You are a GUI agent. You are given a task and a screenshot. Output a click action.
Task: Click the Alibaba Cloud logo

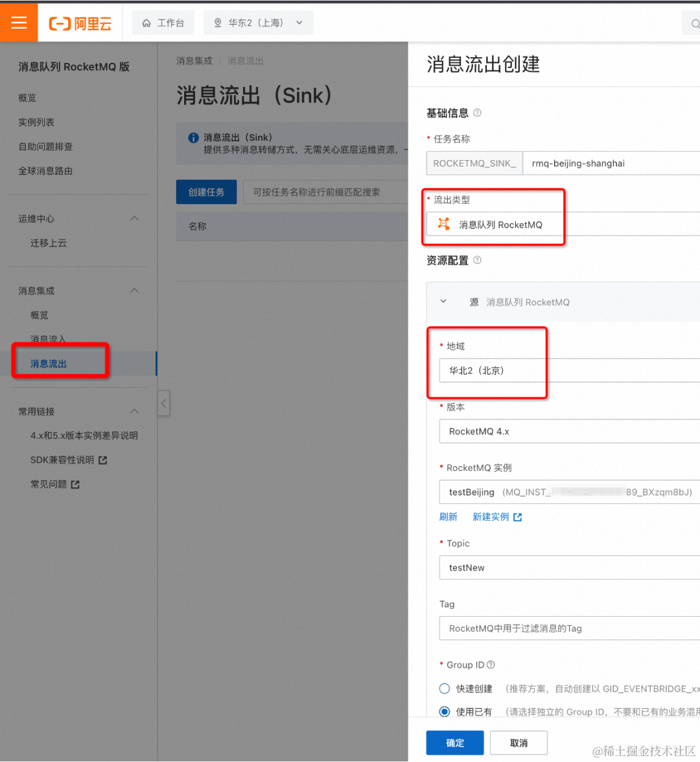80,23
